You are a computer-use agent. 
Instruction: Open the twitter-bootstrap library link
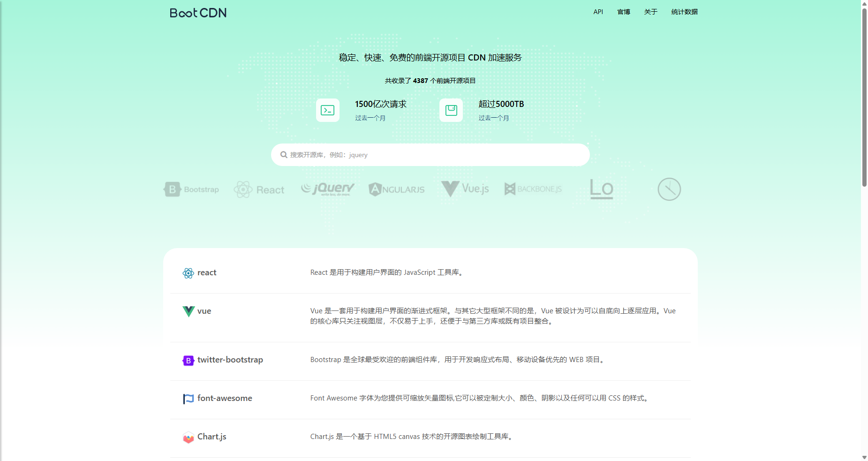click(230, 360)
